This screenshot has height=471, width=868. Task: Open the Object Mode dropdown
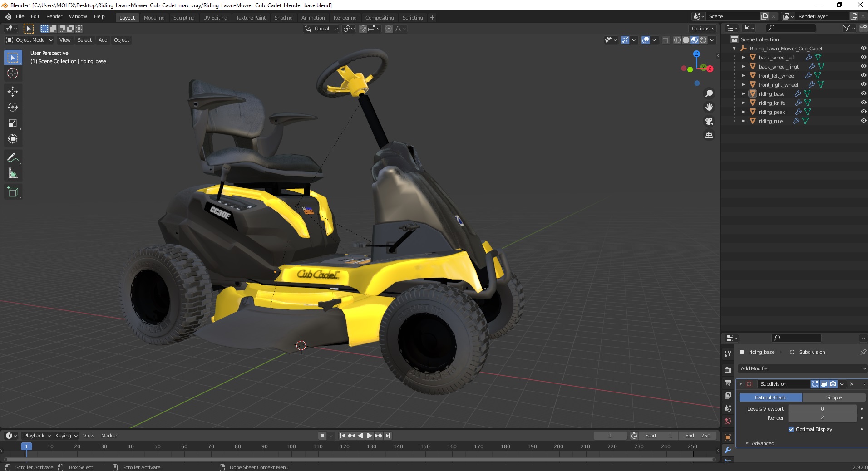pyautogui.click(x=30, y=40)
